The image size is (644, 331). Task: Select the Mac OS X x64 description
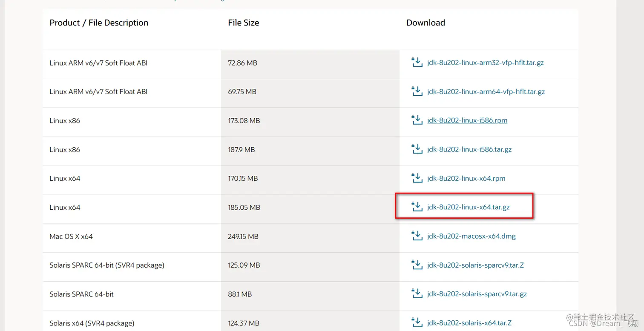click(71, 237)
